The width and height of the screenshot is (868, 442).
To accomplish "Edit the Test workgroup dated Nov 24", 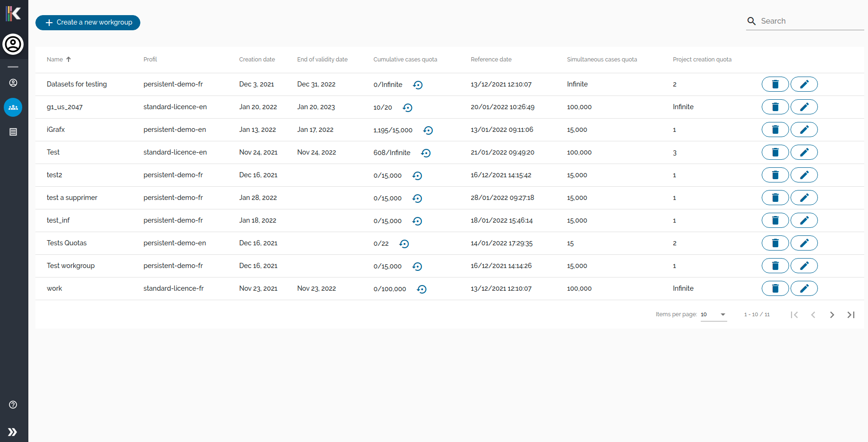I will point(804,152).
